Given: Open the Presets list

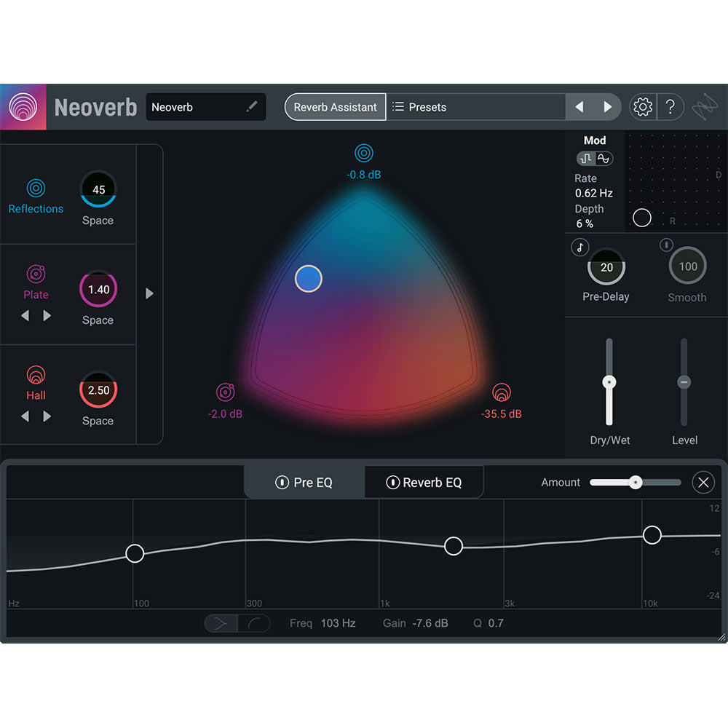Looking at the screenshot, I should click(420, 106).
